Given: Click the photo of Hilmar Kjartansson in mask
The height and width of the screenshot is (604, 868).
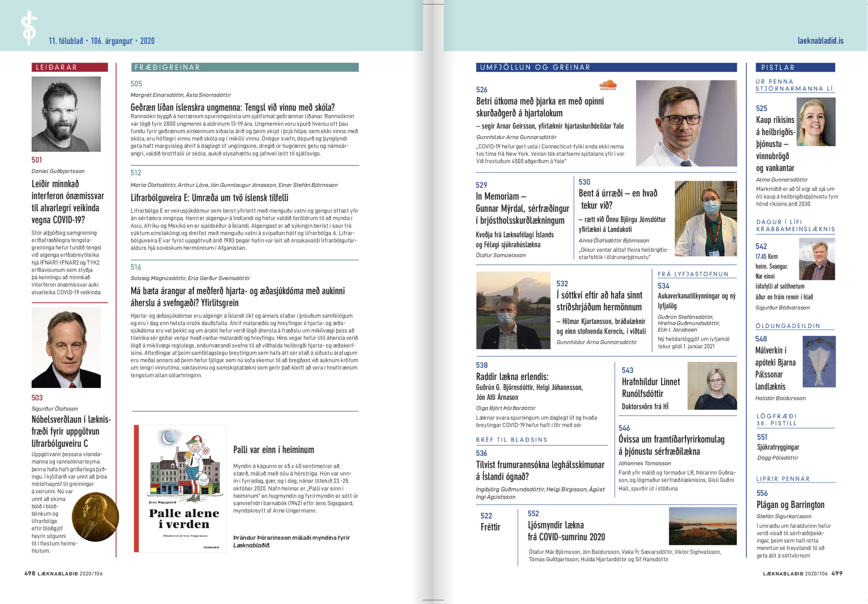Looking at the screenshot, I should [x=513, y=310].
